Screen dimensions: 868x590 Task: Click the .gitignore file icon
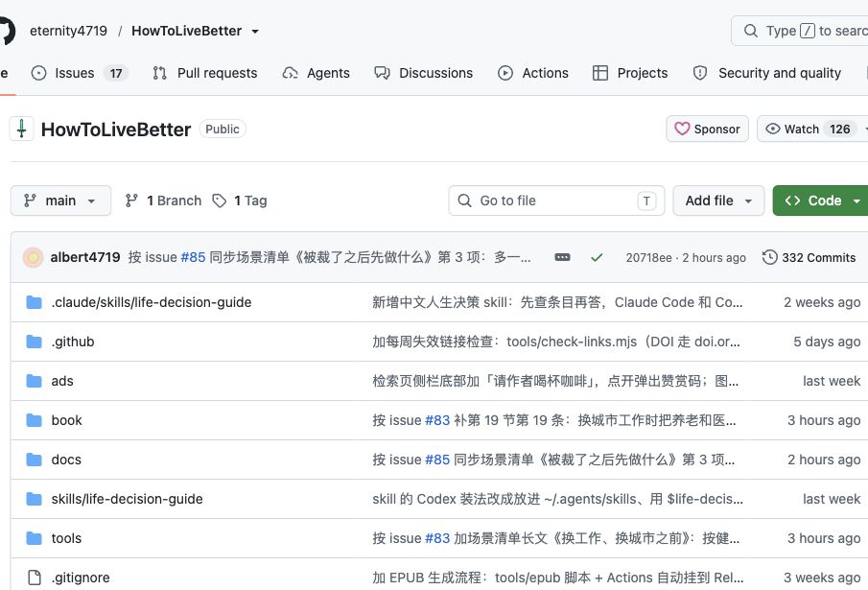tap(35, 578)
